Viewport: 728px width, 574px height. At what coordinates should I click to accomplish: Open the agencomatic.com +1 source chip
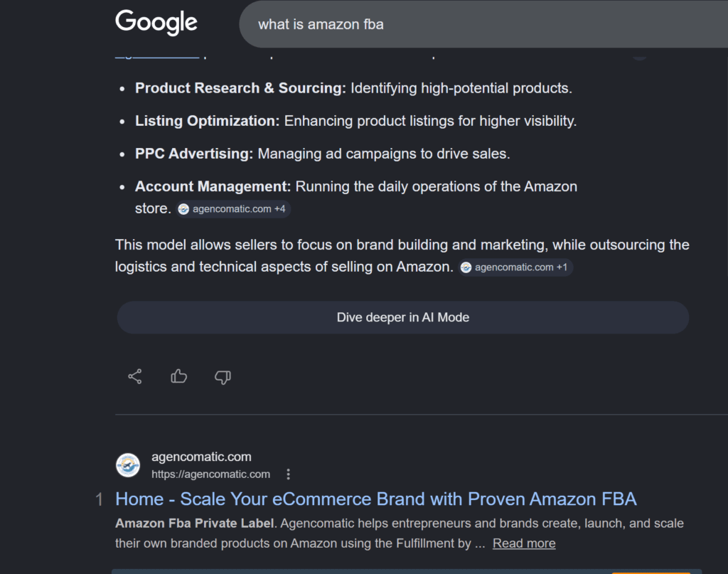point(515,267)
